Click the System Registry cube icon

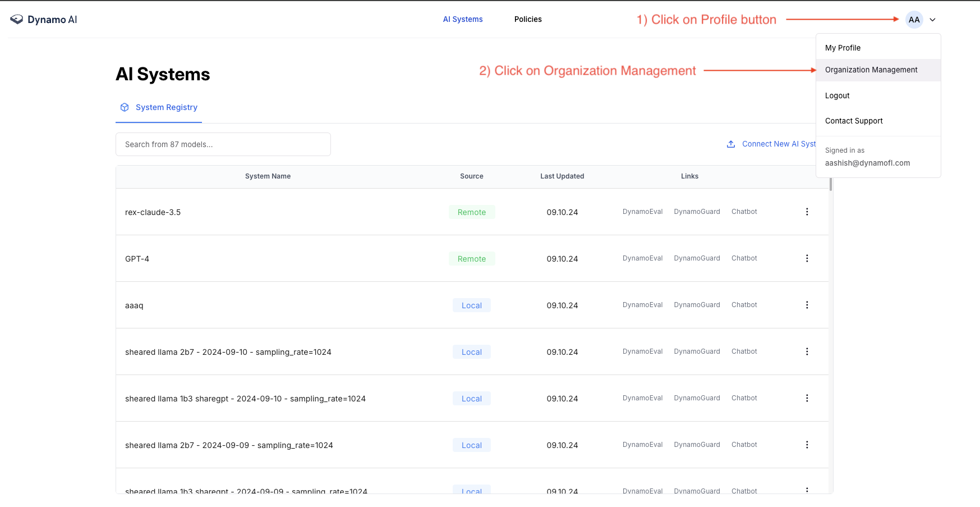125,107
